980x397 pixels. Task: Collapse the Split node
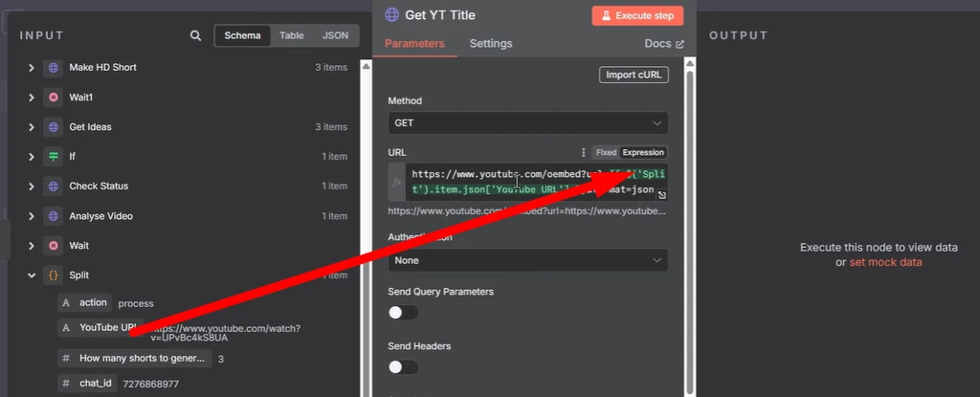32,276
